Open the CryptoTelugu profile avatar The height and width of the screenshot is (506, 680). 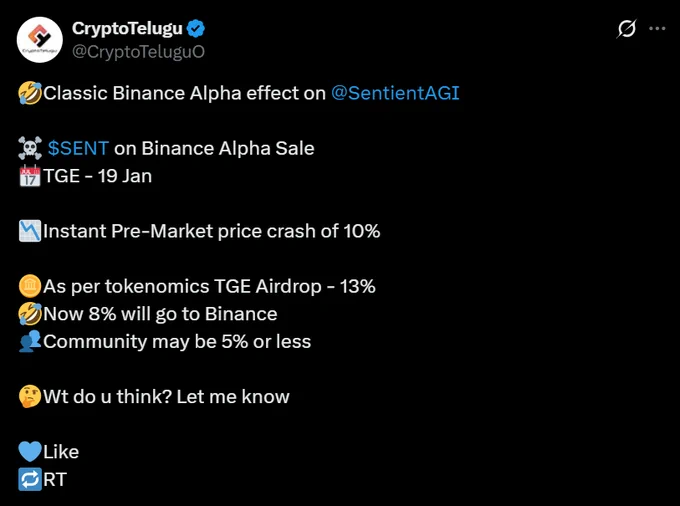click(x=39, y=39)
